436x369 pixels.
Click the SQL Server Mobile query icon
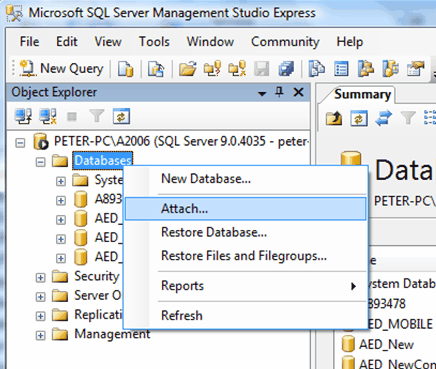click(x=156, y=69)
